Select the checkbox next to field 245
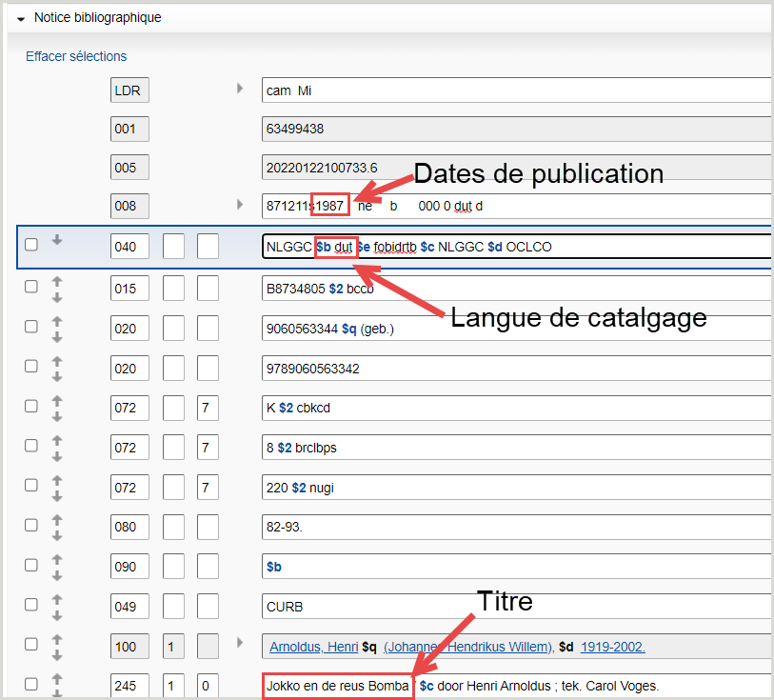Screen dimensions: 774x700 tap(31, 684)
